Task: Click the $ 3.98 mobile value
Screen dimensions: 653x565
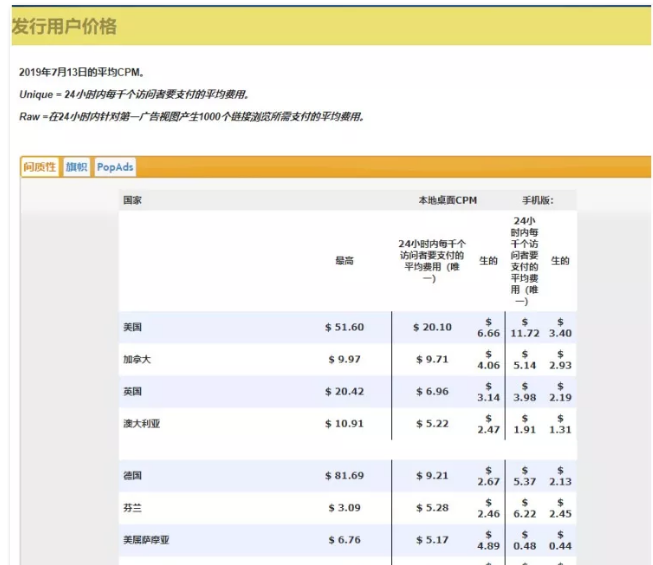Action: [525, 392]
